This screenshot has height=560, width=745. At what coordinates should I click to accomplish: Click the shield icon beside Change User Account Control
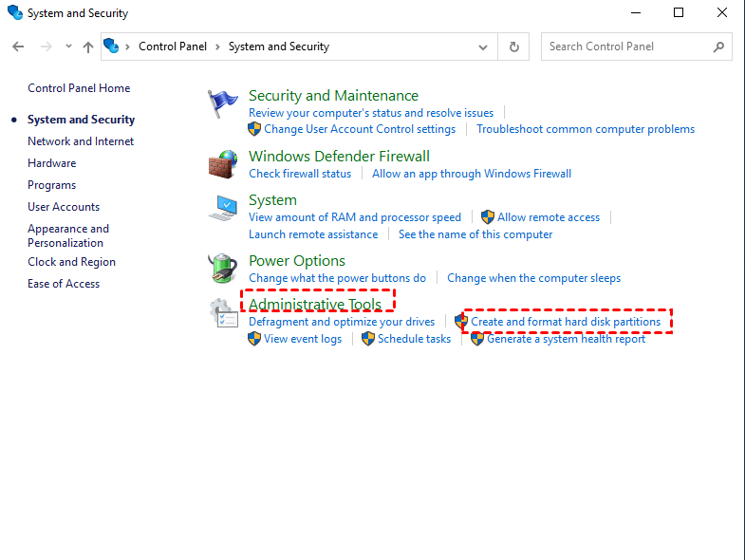pyautogui.click(x=254, y=129)
